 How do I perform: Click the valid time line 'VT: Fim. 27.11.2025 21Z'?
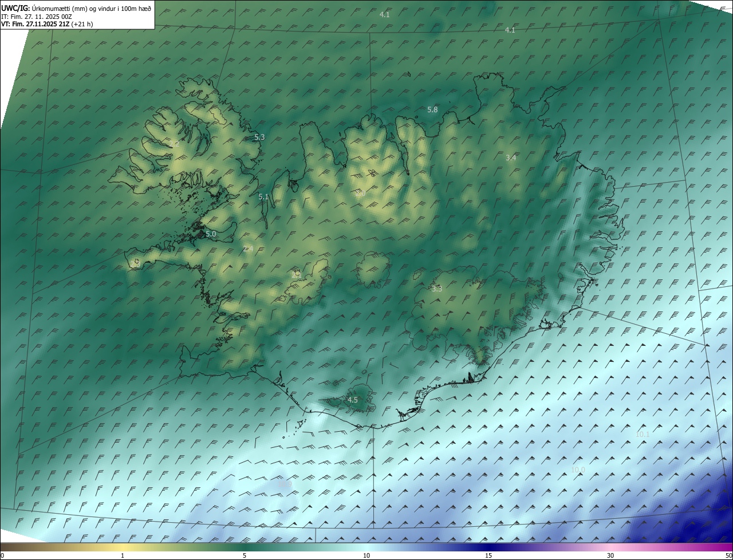click(x=35, y=24)
